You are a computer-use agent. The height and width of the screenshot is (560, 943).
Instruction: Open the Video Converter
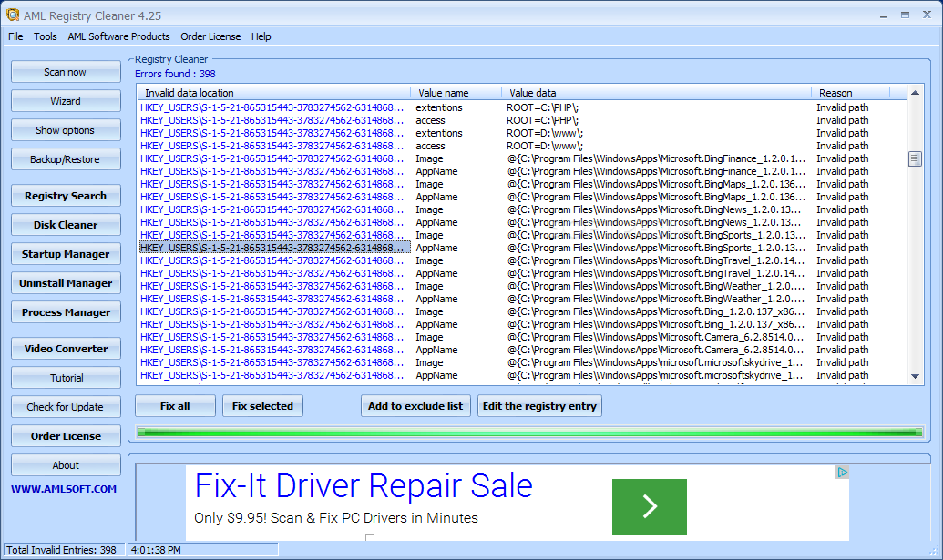[x=66, y=349]
